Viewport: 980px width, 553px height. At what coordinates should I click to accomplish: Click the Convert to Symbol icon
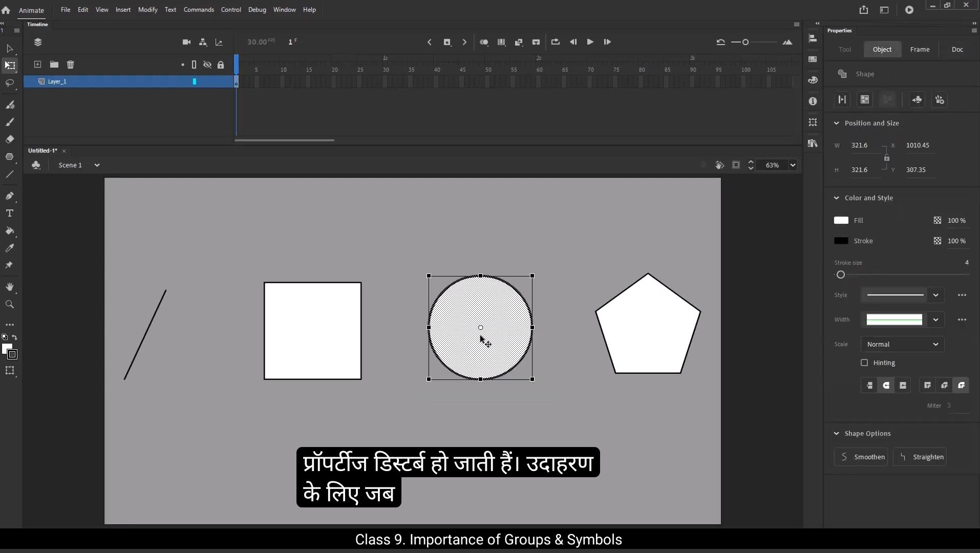(917, 100)
